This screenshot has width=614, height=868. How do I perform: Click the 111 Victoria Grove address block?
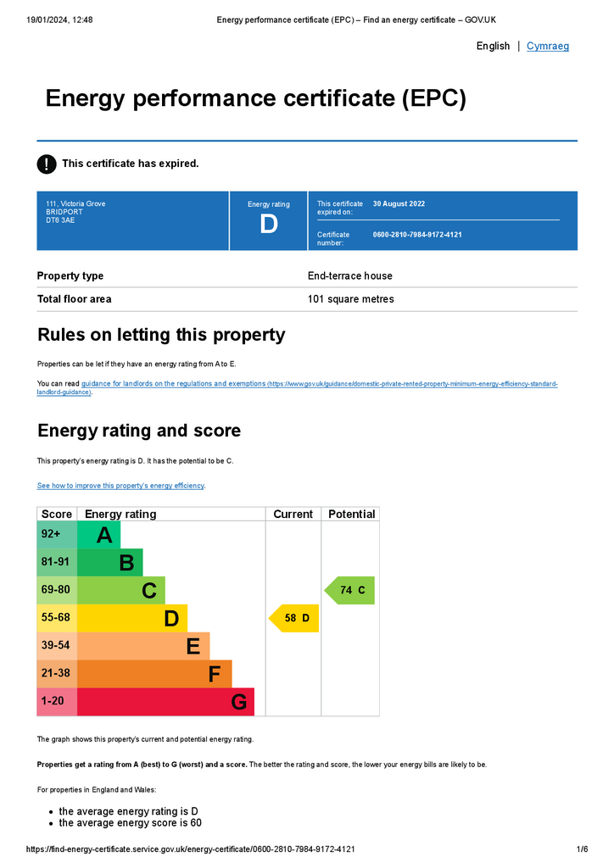75,212
